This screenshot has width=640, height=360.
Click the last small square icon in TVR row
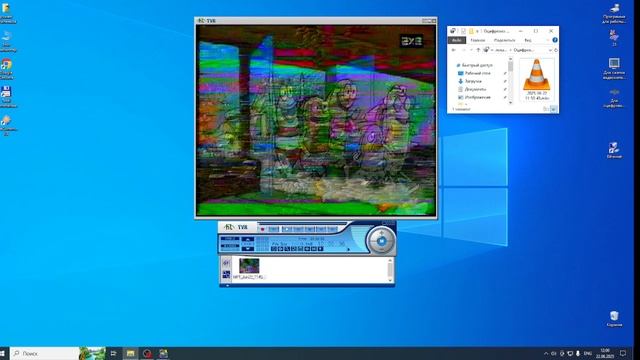pos(320,249)
